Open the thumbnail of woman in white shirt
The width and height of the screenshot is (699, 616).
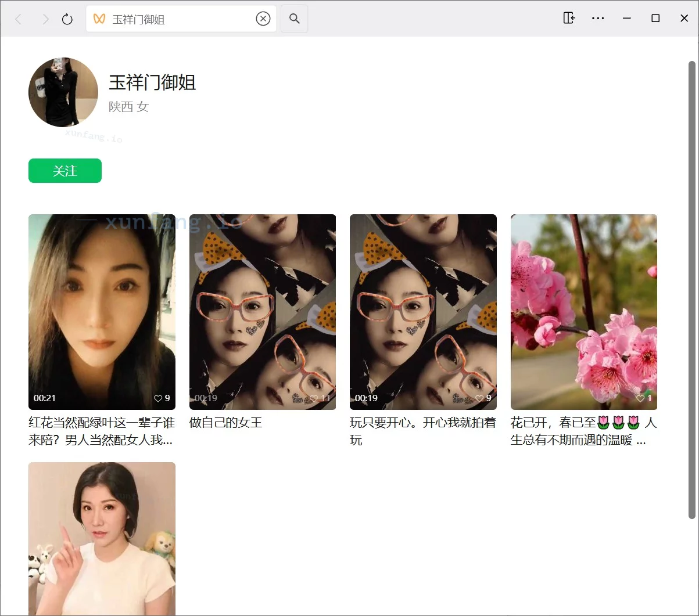(102, 539)
